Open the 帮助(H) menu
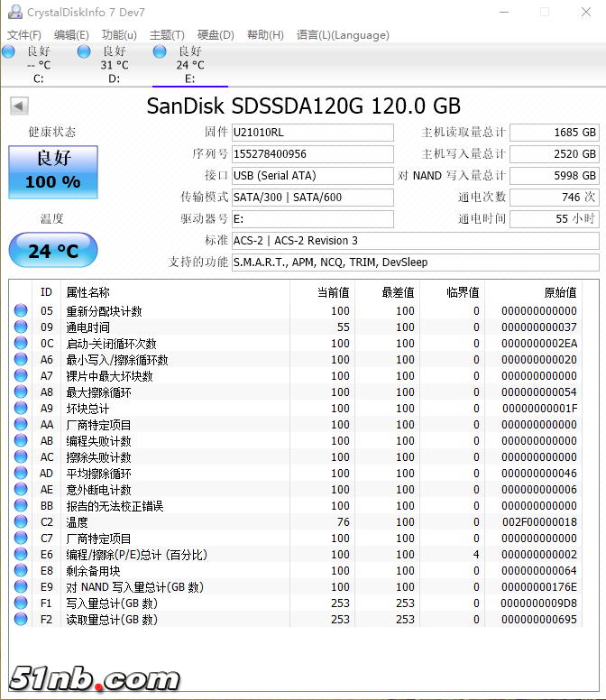 pos(265,35)
